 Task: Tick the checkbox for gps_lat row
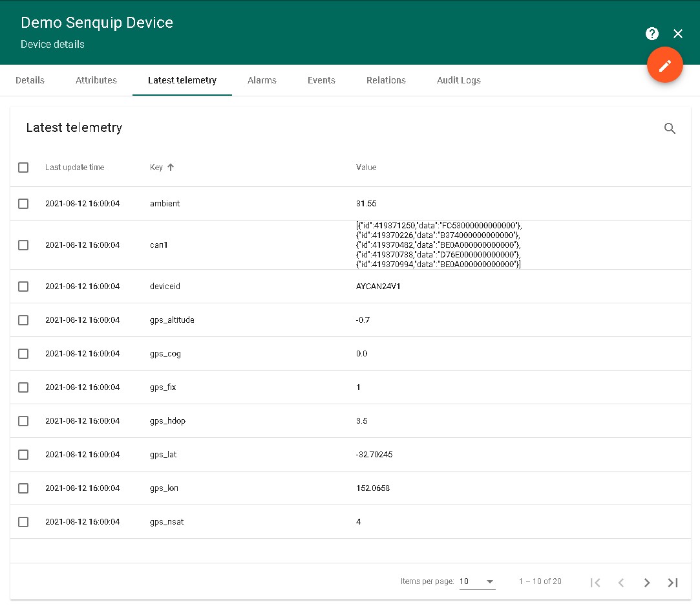click(23, 455)
